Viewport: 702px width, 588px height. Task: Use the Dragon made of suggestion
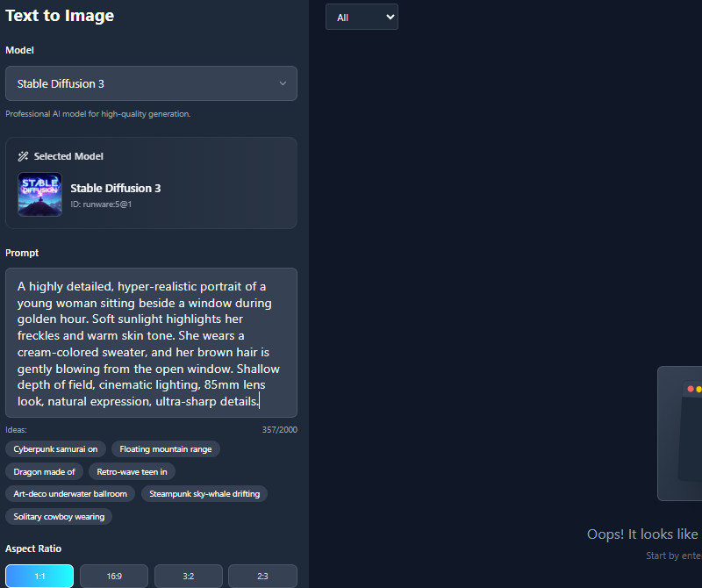coord(45,471)
